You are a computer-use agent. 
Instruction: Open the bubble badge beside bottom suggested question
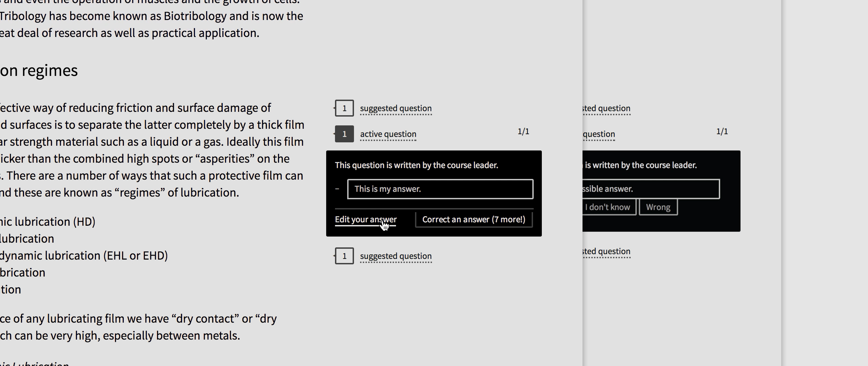point(344,256)
